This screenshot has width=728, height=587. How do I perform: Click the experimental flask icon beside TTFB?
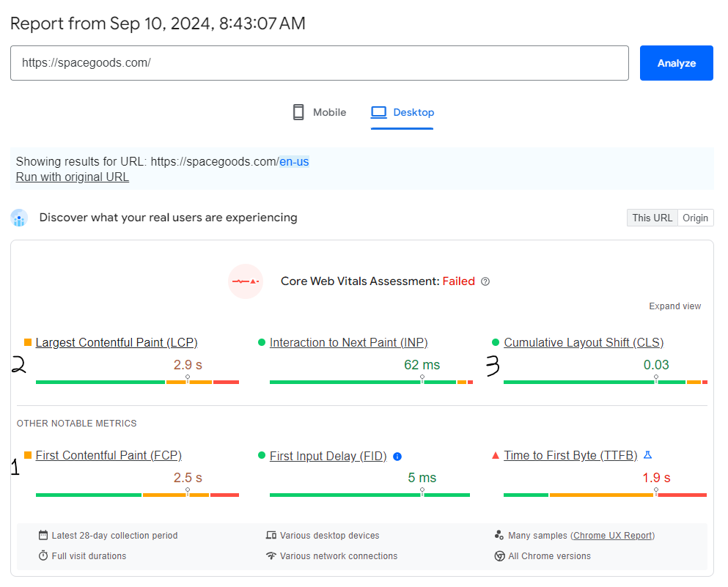point(647,455)
